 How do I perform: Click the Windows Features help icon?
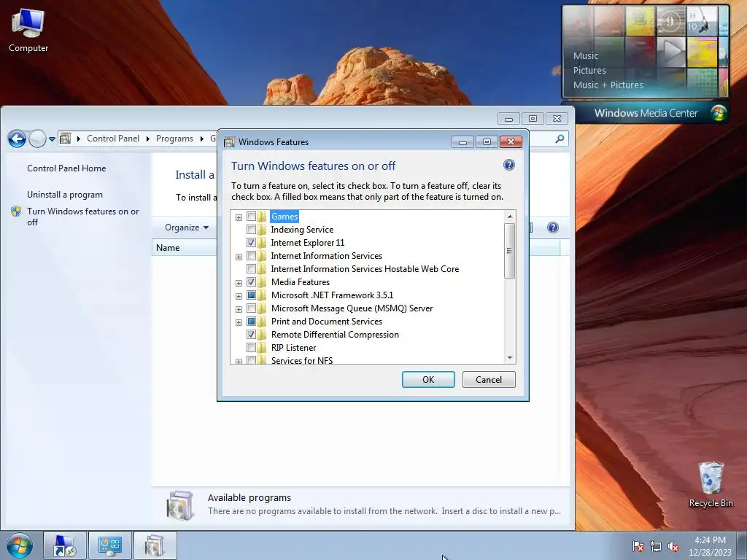[508, 165]
